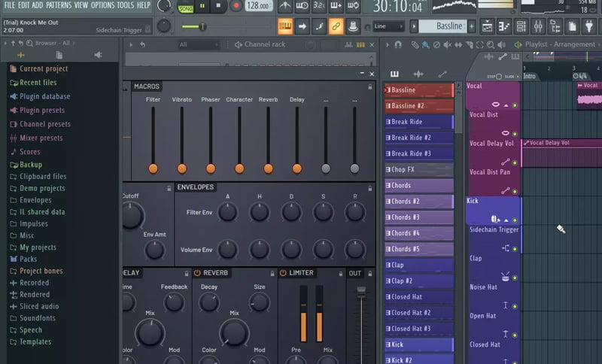Pause playback with the pause button
Screen dimensions: 602x364
pos(202,6)
